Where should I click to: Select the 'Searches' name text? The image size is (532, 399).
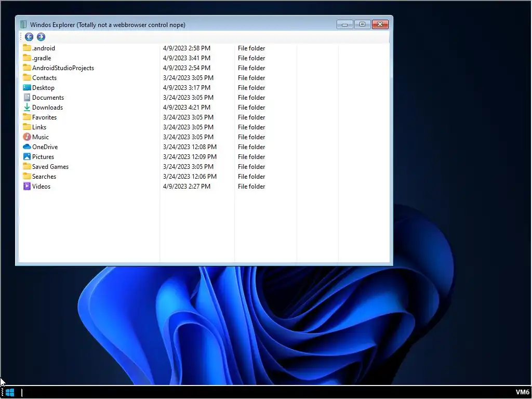pyautogui.click(x=44, y=176)
